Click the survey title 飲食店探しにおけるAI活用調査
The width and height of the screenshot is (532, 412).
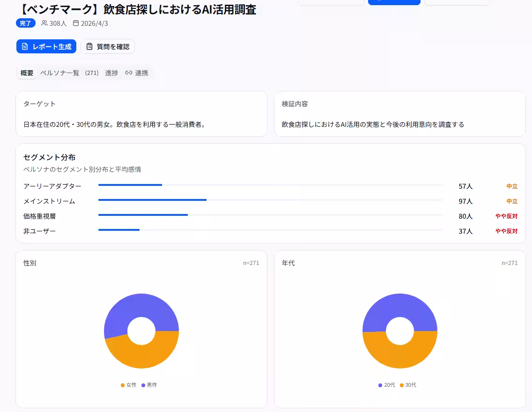click(180, 9)
